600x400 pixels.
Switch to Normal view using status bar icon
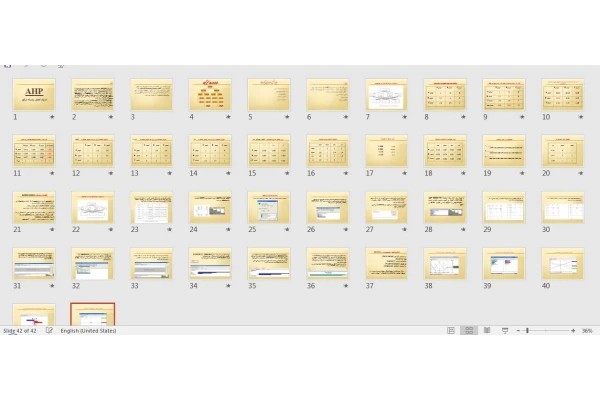coord(451,330)
